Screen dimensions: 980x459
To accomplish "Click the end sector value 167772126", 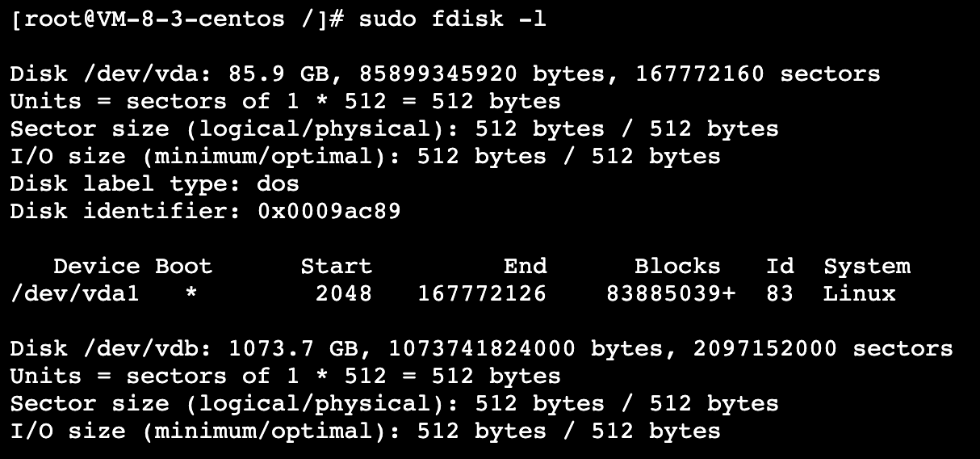I will (x=482, y=293).
